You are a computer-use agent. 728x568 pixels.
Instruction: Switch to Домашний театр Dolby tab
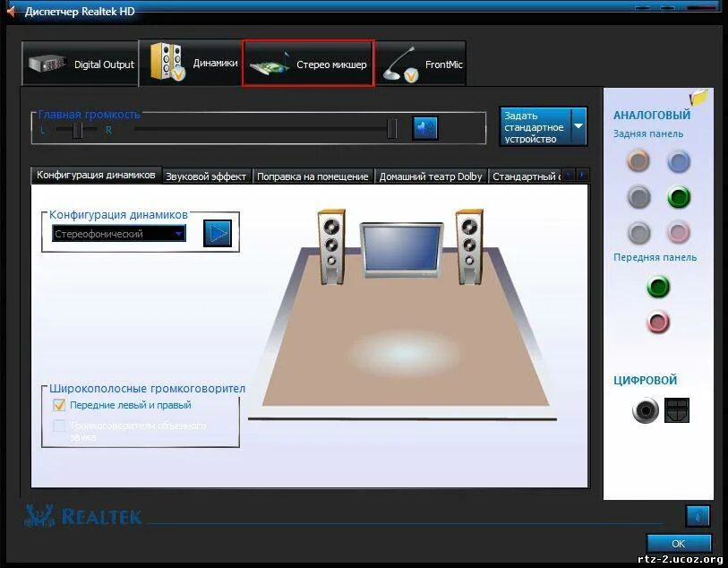[x=431, y=176]
